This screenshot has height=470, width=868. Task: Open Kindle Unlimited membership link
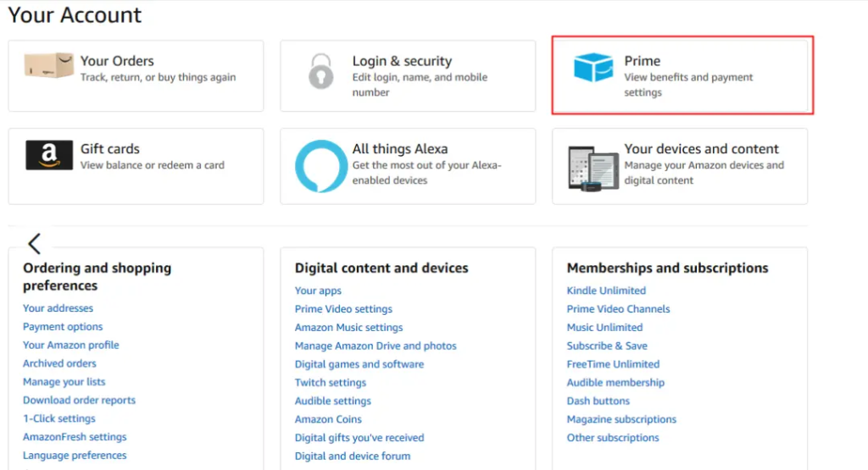[x=606, y=290]
